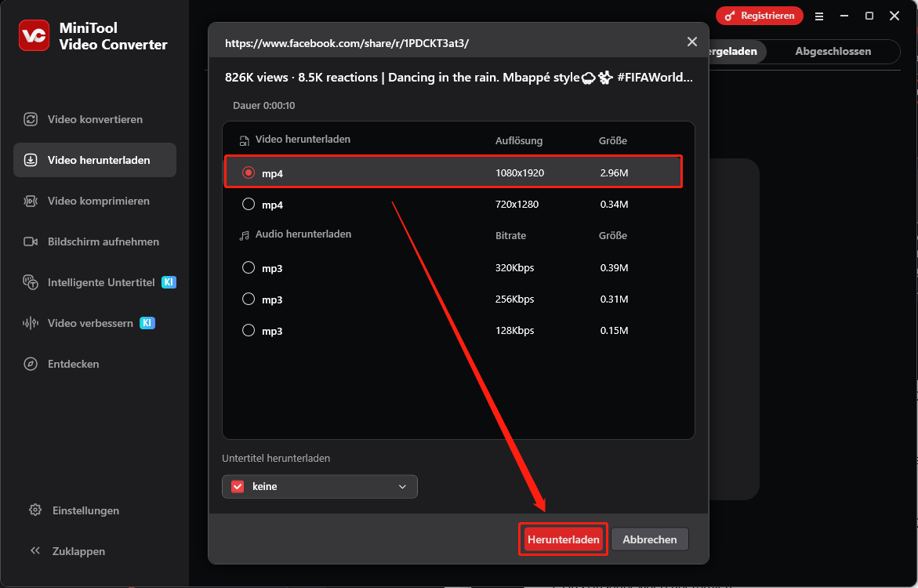Click the '0.31M' size value
The width and height of the screenshot is (918, 588).
614,299
